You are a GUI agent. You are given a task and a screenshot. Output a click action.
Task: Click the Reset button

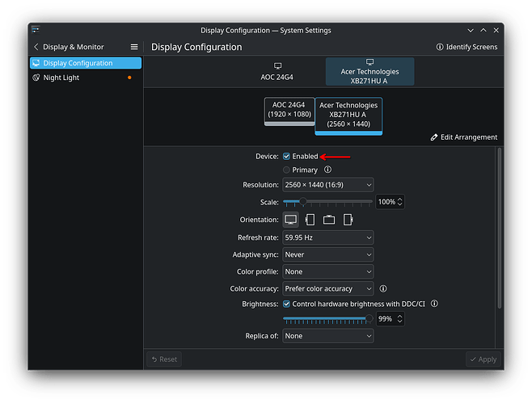coord(164,359)
